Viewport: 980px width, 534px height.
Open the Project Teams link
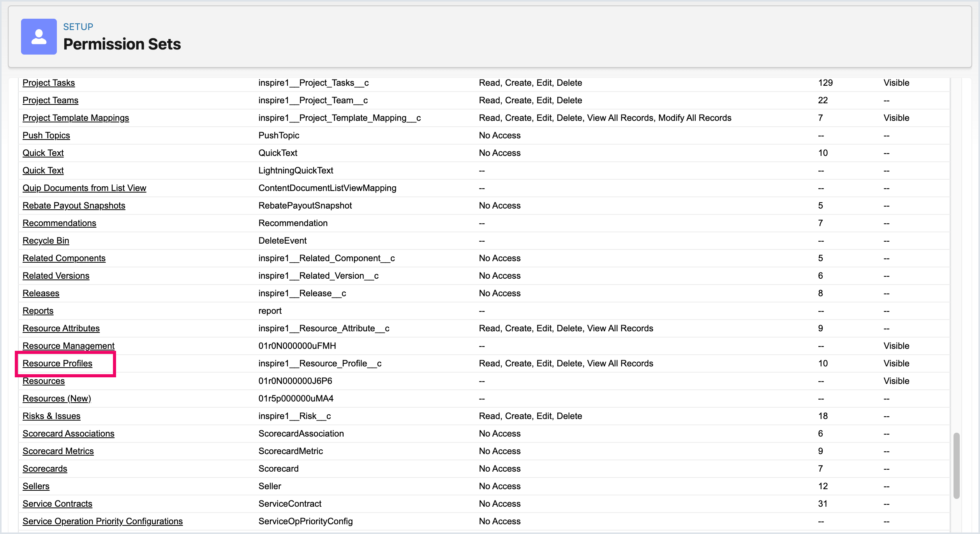coord(50,100)
